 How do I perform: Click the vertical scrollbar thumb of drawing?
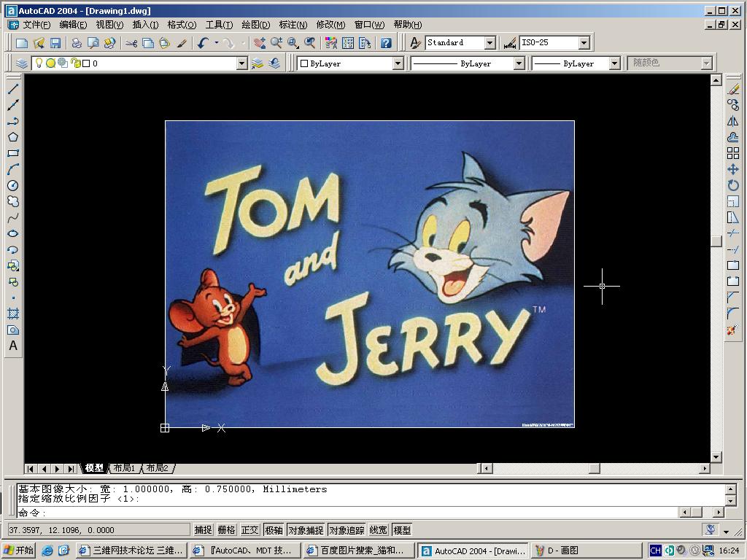click(716, 241)
